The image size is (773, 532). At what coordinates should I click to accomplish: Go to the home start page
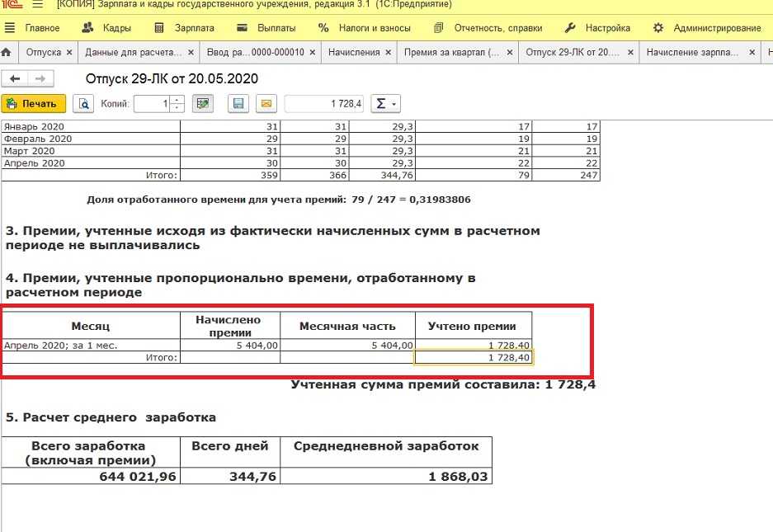point(7,52)
